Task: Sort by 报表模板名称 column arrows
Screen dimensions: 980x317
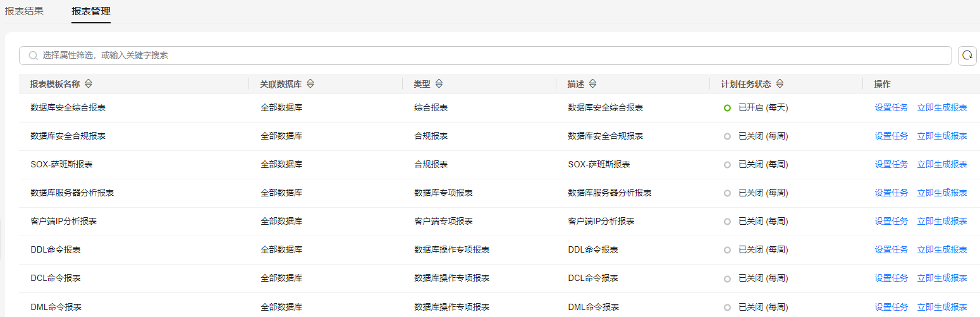Action: [89, 84]
